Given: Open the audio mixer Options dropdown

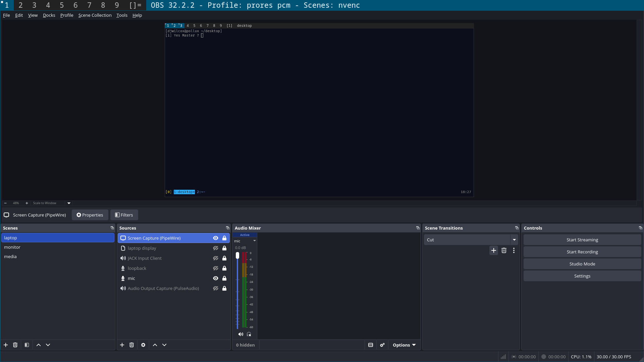Looking at the screenshot, I should (404, 345).
